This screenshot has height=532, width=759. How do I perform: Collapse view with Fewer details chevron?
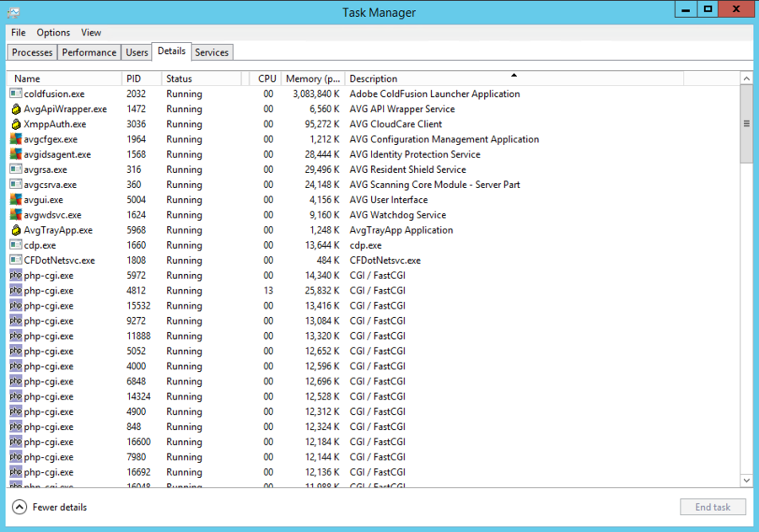19,507
